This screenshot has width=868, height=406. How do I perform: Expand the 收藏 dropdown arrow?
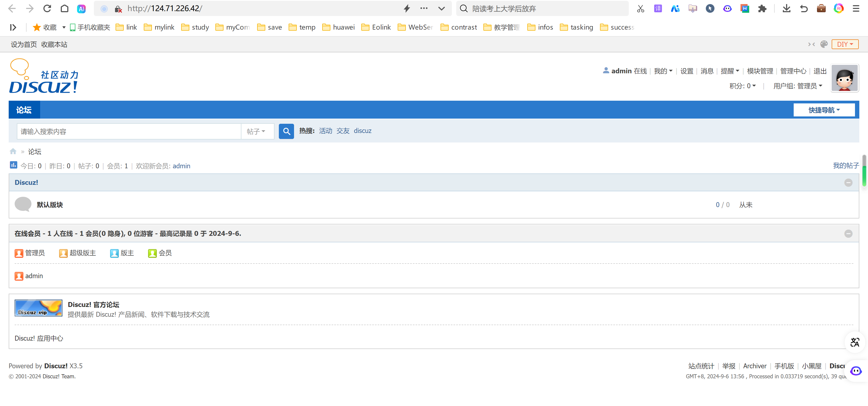(x=64, y=27)
